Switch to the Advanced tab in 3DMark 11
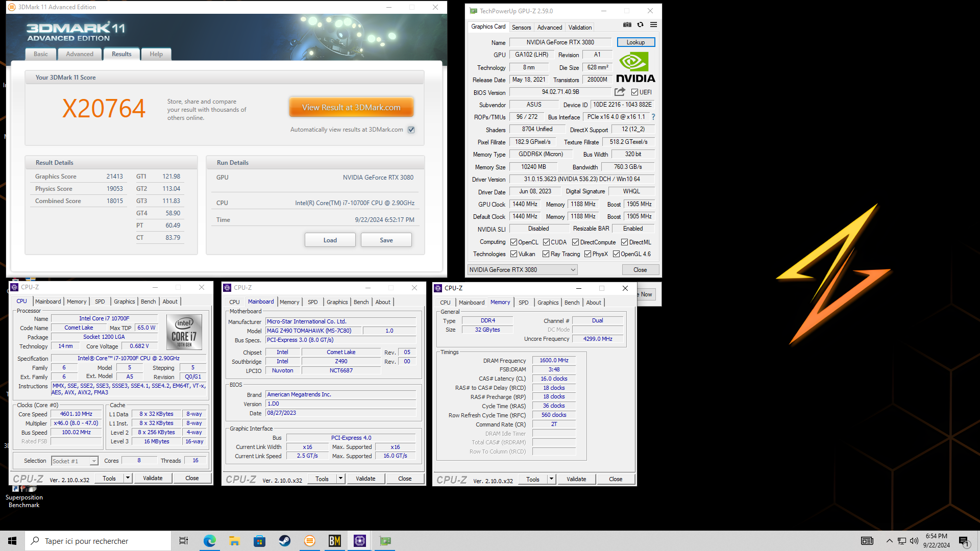980x551 pixels. [x=80, y=54]
